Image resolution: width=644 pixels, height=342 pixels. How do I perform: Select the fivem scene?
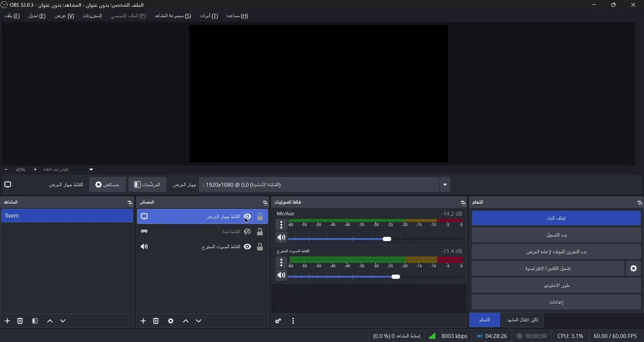click(67, 216)
